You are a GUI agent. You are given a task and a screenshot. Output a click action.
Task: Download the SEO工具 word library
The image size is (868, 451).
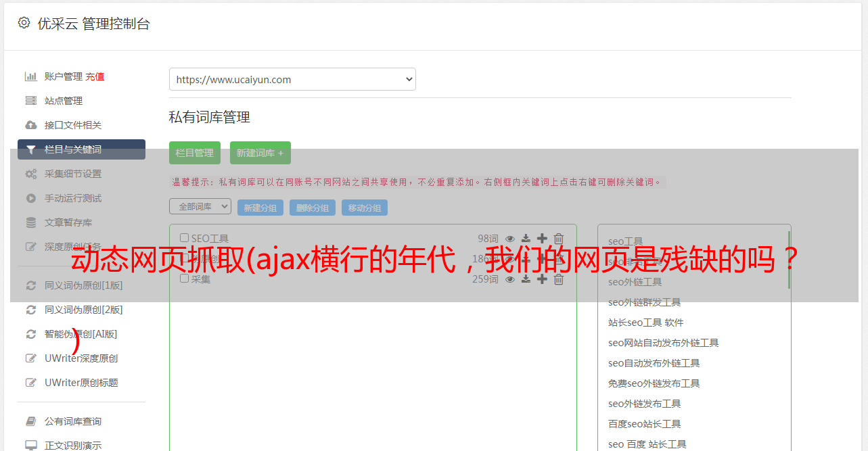[526, 239]
